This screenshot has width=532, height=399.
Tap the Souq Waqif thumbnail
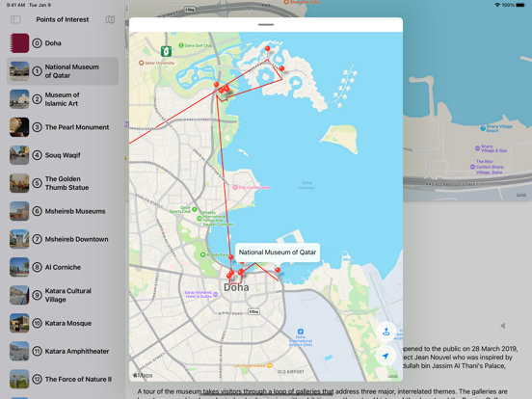coord(19,155)
